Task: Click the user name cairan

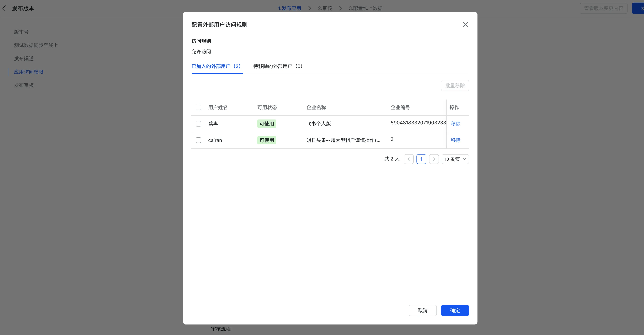Action: click(215, 140)
